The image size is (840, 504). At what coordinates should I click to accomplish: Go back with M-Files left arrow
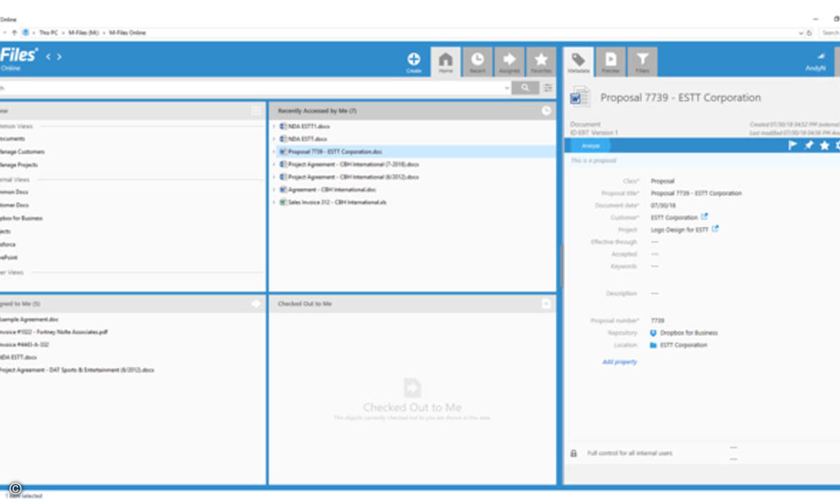click(x=48, y=57)
